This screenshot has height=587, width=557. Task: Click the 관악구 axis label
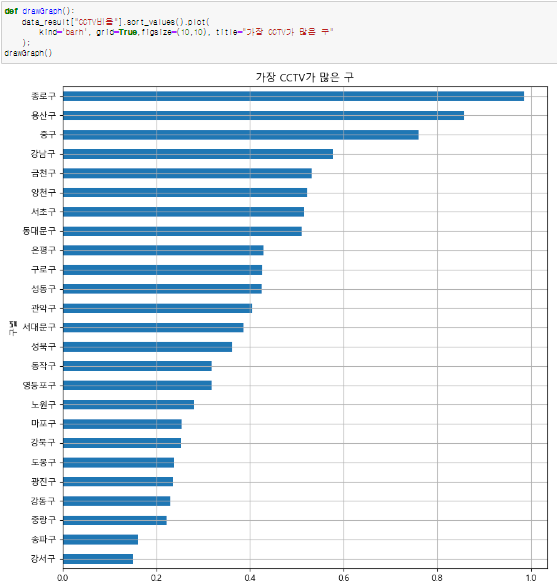pos(43,308)
